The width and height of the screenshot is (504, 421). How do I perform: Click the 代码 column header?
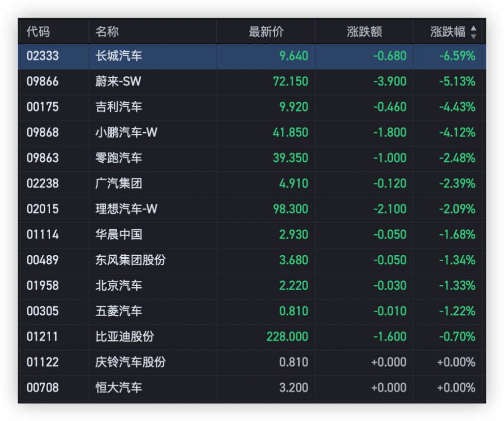pos(38,32)
